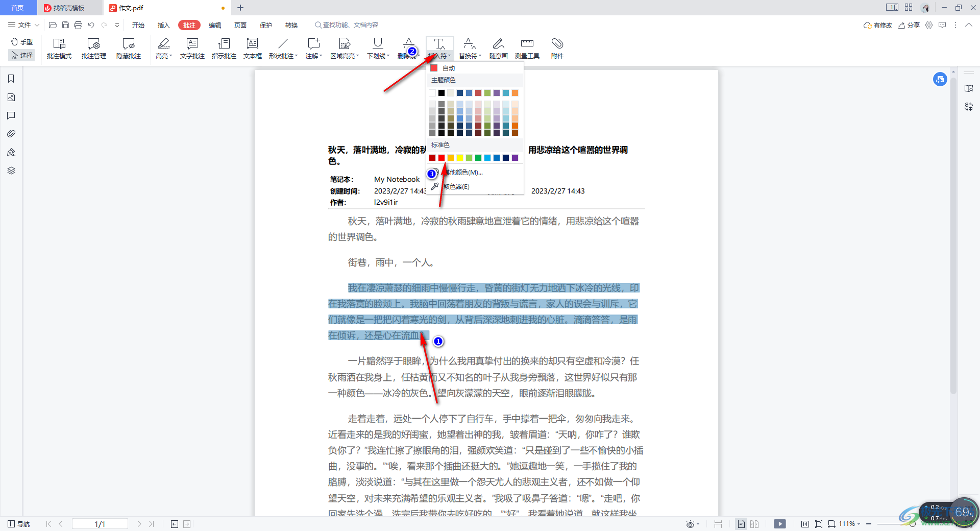980x531 pixels.
Task: Choose the Text Annotation tool (文字批注)
Action: point(192,49)
